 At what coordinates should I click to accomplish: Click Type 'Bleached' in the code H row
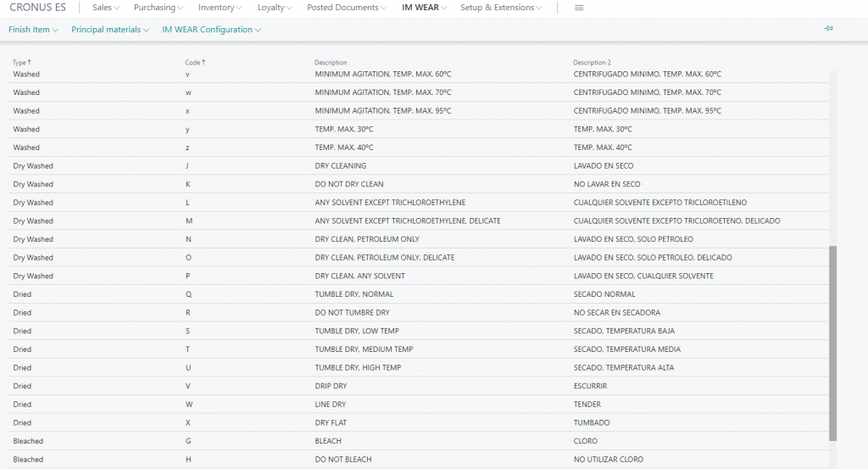28,459
